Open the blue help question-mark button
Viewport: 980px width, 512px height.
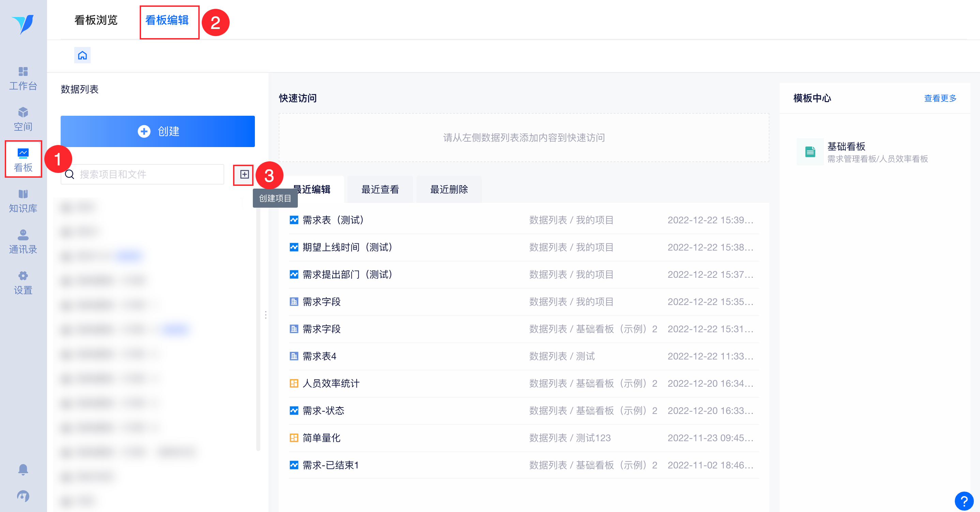(x=964, y=501)
